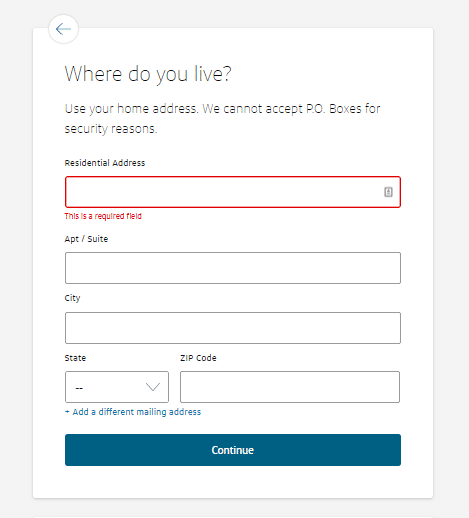The width and height of the screenshot is (469, 518).
Task: Click into the City input field
Action: (233, 328)
